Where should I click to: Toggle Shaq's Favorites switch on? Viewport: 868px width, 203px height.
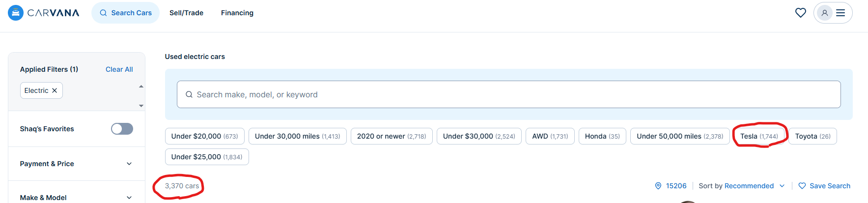pyautogui.click(x=122, y=129)
